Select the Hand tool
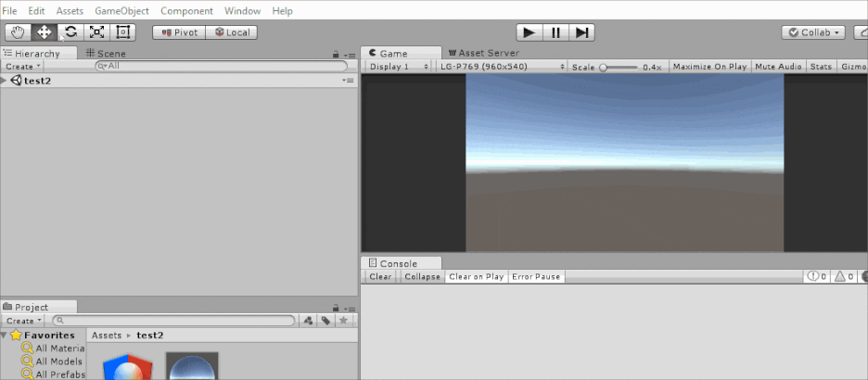868x380 pixels. pyautogui.click(x=18, y=32)
